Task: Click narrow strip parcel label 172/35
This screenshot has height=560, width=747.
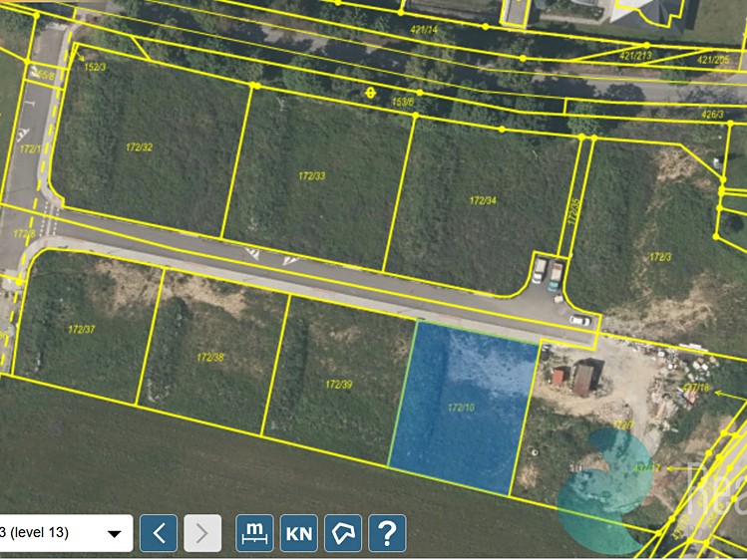Action: [x=574, y=211]
